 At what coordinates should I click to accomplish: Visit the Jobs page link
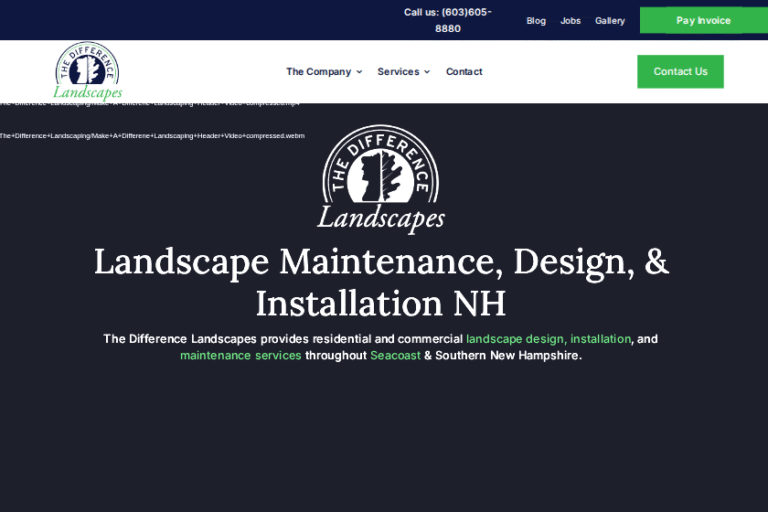tap(570, 21)
